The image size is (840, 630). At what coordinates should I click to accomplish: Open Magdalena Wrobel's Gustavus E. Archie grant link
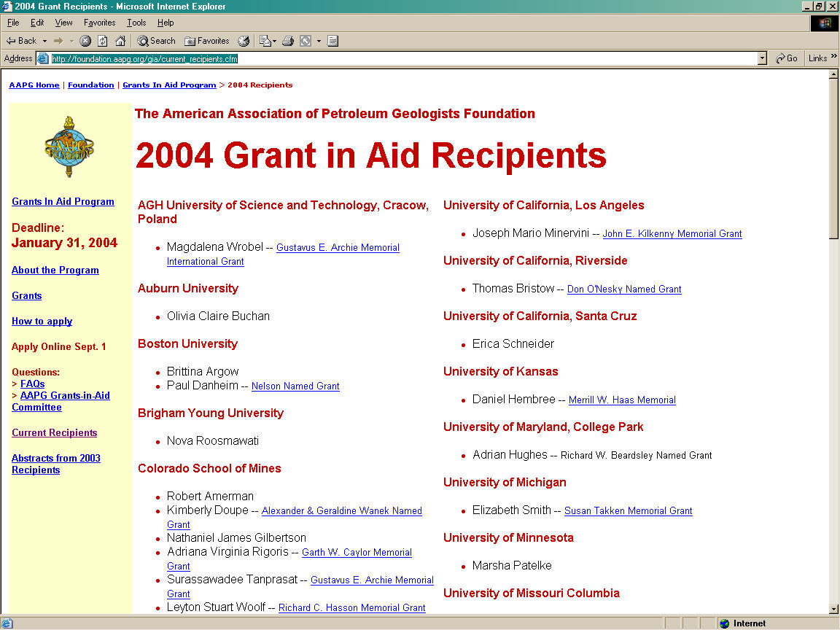(x=338, y=247)
